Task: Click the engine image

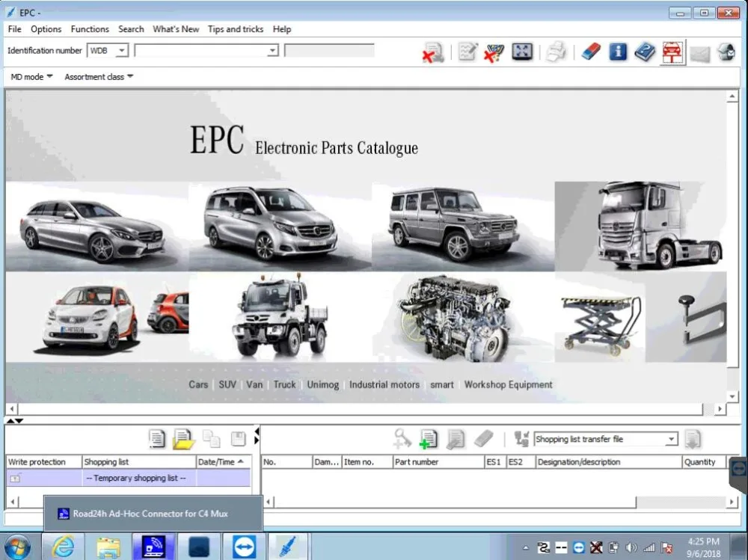Action: click(x=463, y=317)
